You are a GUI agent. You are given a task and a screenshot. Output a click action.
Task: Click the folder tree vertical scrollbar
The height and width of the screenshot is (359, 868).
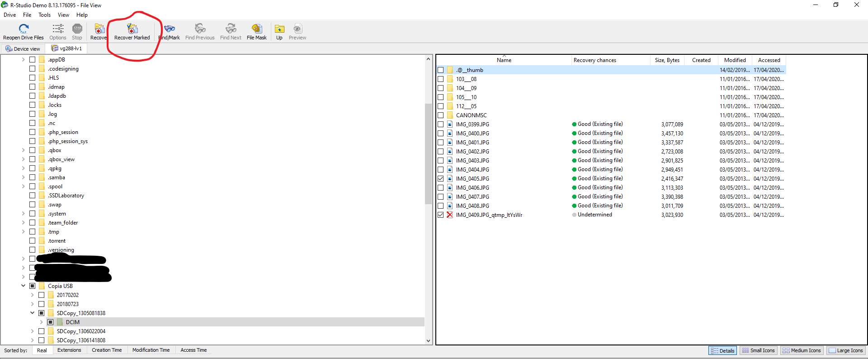coord(428,154)
